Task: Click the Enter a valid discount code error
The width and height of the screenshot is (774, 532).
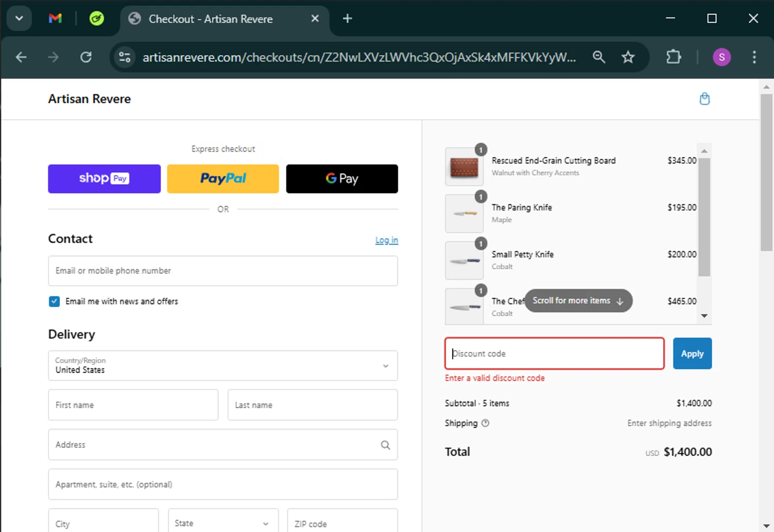Action: coord(495,378)
